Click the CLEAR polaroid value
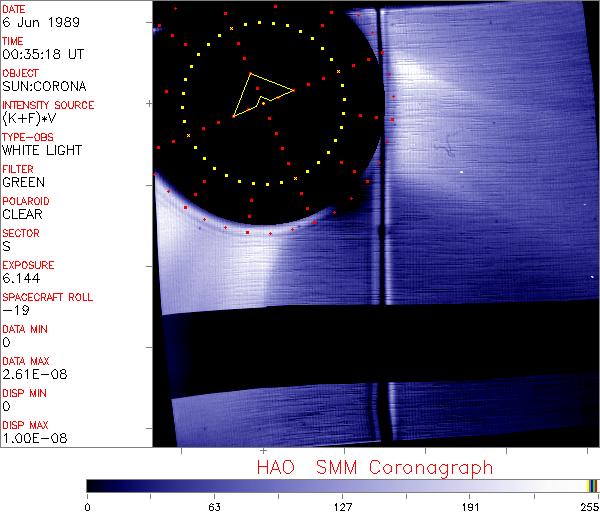Viewport: 600px width, 512px height. click(22, 214)
